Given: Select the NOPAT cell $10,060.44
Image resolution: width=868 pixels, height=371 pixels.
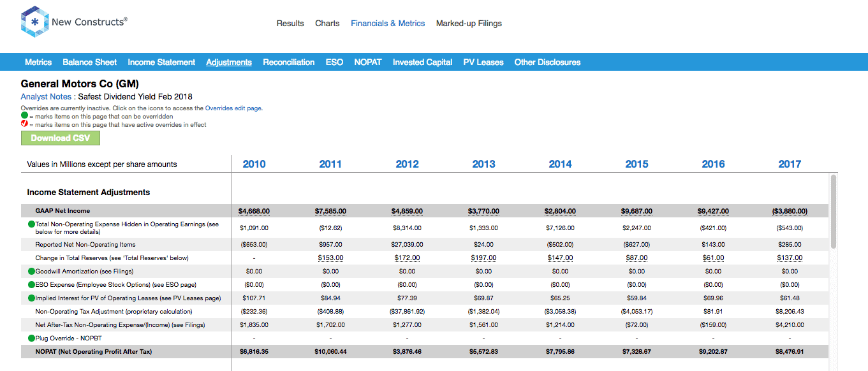Looking at the screenshot, I should [x=330, y=352].
